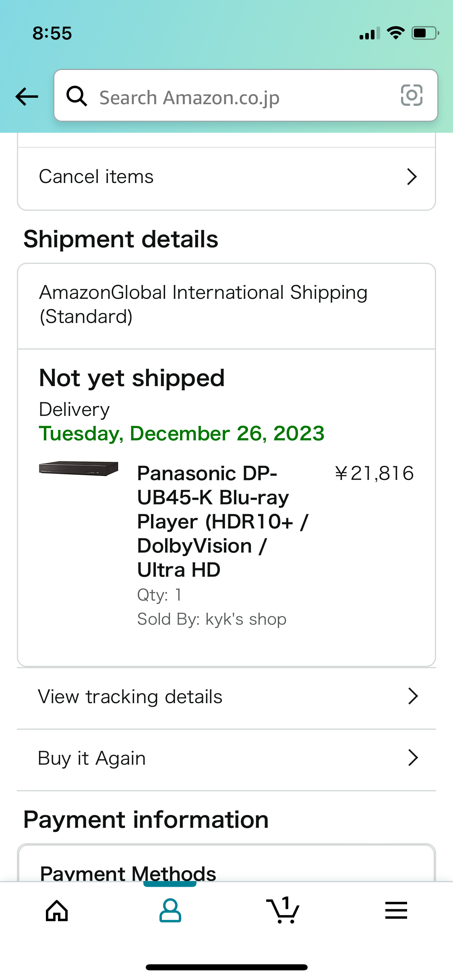Tap the search magnifier icon

click(x=77, y=97)
